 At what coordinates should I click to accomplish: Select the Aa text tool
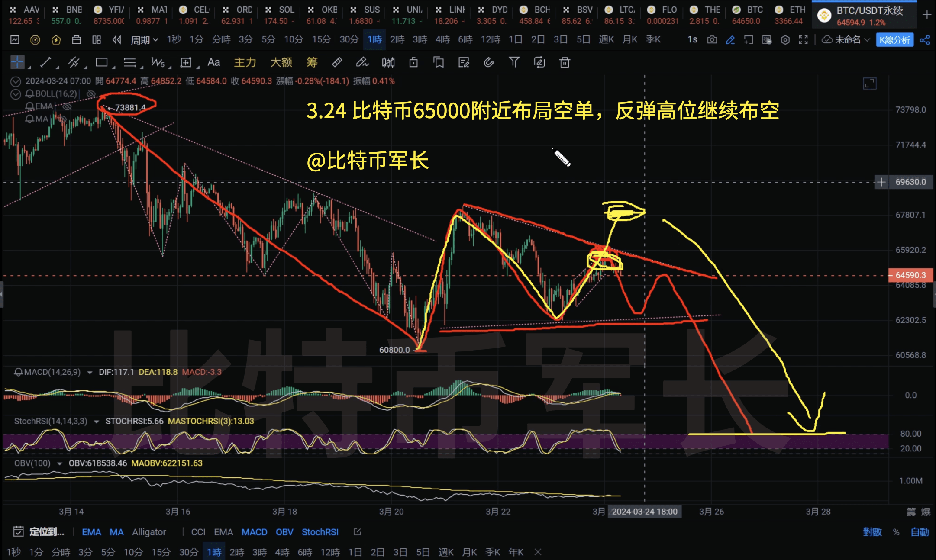tap(213, 62)
